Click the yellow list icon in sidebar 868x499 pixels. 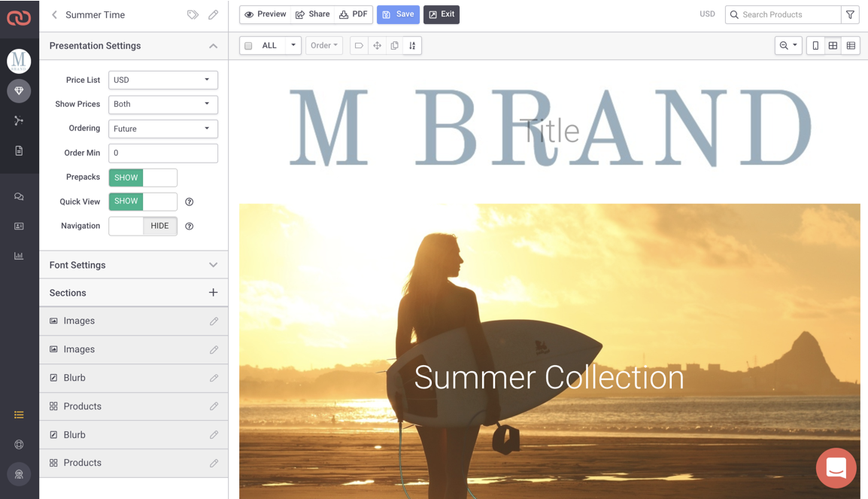(19, 415)
